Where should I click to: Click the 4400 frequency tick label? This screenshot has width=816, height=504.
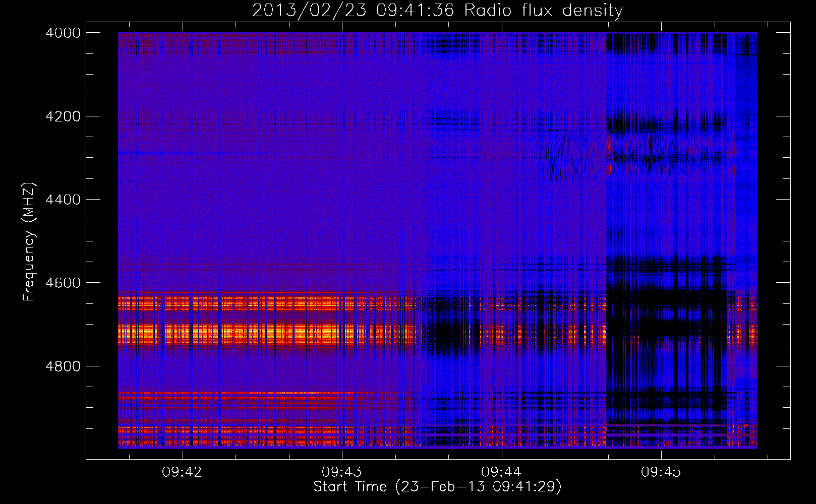pos(63,200)
